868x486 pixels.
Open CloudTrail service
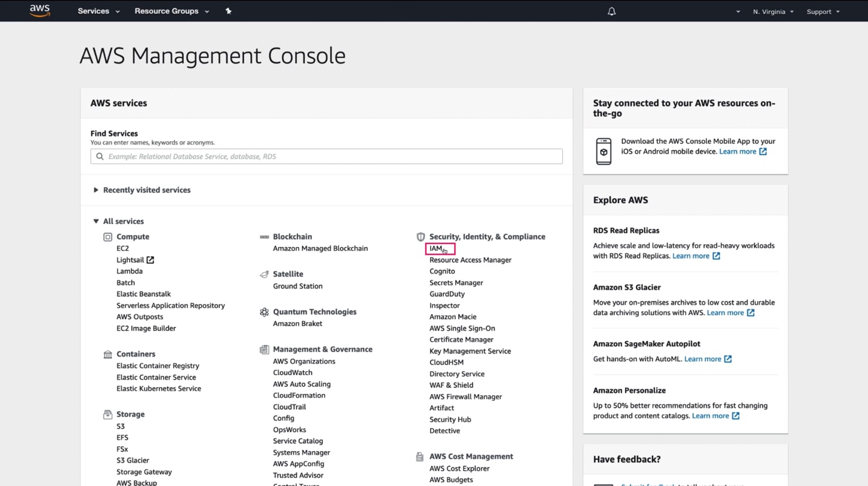coord(290,407)
